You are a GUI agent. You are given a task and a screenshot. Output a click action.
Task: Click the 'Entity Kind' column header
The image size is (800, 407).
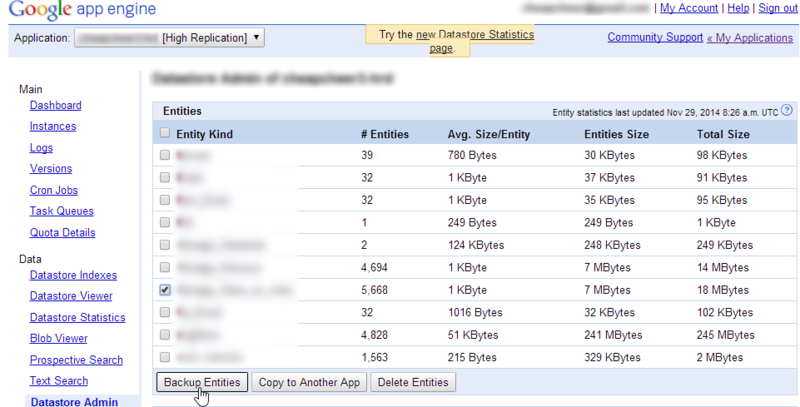click(204, 134)
